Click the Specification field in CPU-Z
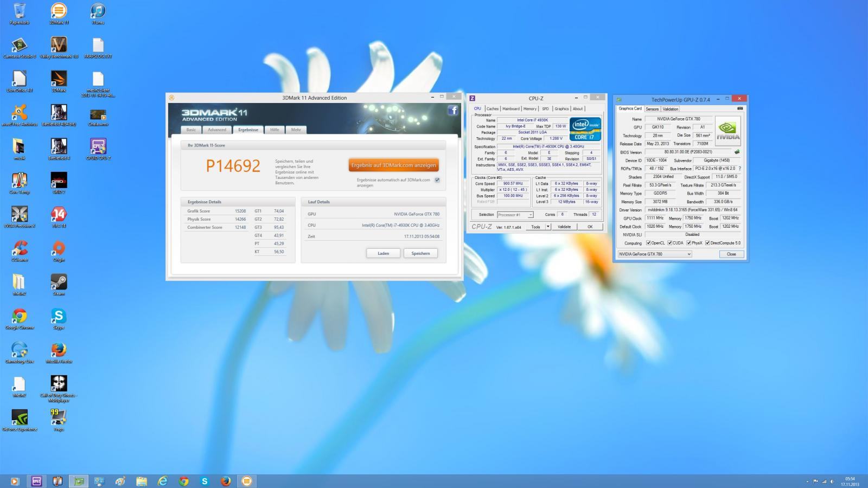The width and height of the screenshot is (868, 488). [x=548, y=146]
